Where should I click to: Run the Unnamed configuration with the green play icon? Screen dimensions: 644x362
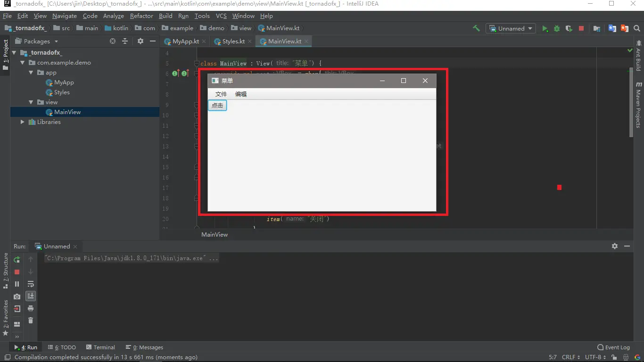click(545, 28)
